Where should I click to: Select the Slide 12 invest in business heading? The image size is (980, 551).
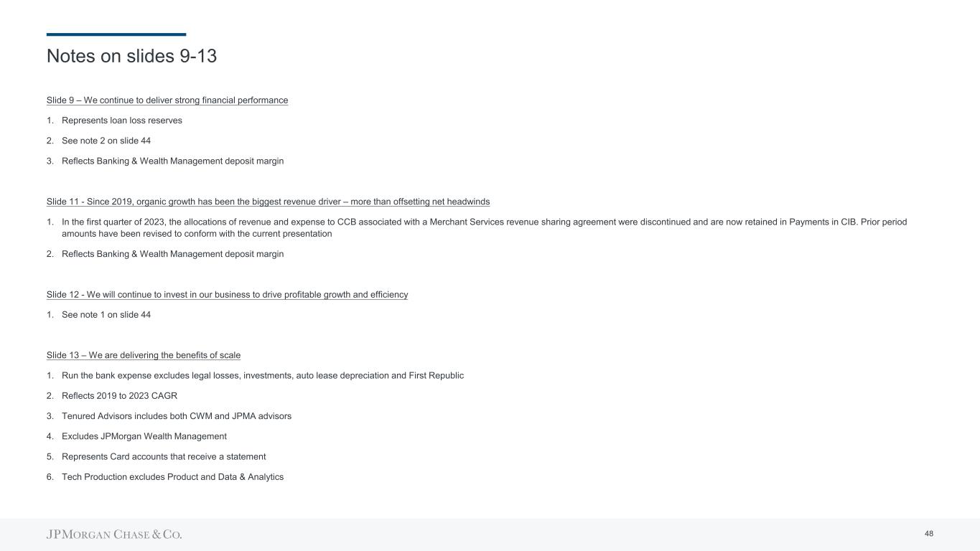tap(227, 295)
